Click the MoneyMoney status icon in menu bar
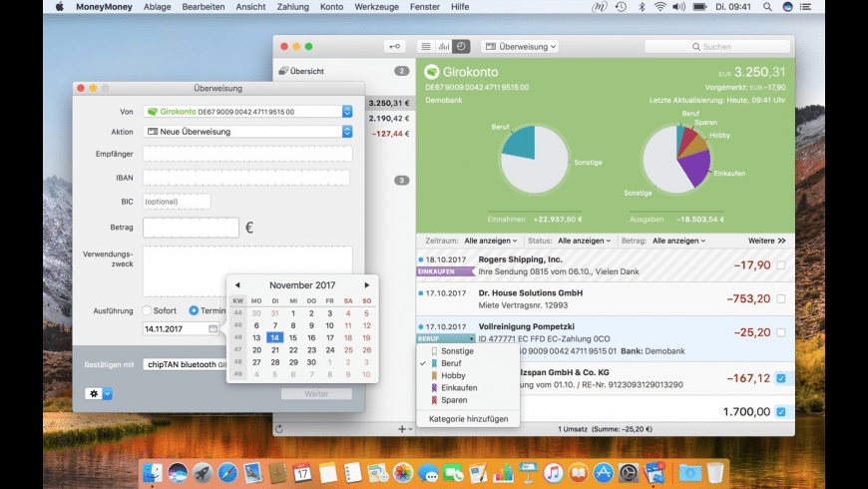 coord(599,7)
